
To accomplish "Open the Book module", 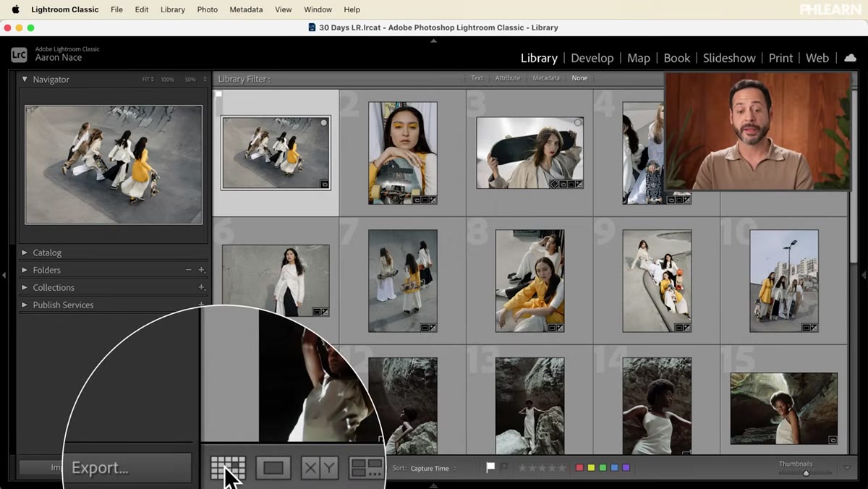I will tap(676, 58).
